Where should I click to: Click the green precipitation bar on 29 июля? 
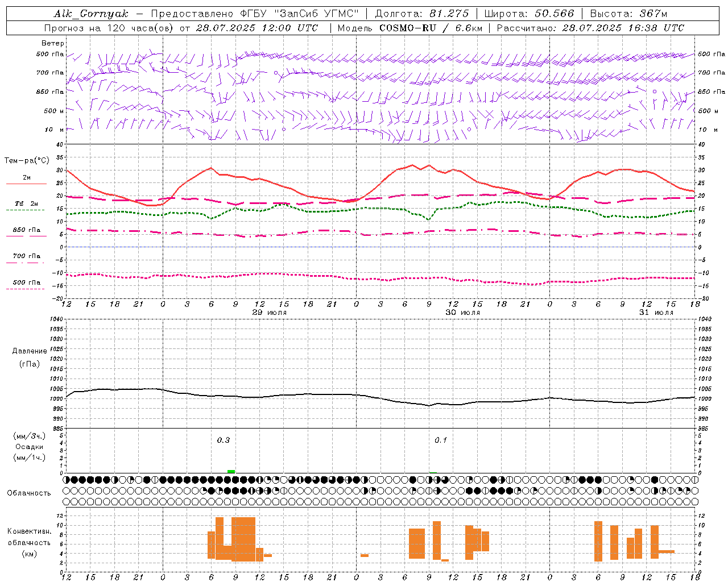pos(231,471)
